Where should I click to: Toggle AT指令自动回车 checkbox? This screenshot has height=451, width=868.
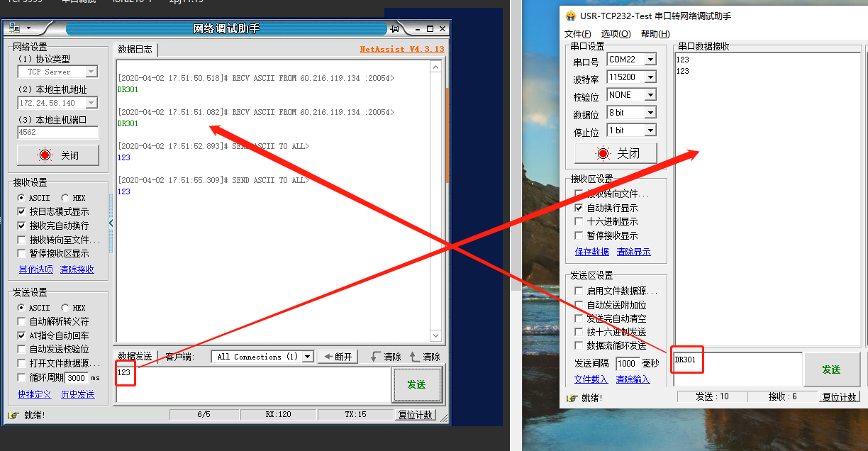pyautogui.click(x=21, y=335)
